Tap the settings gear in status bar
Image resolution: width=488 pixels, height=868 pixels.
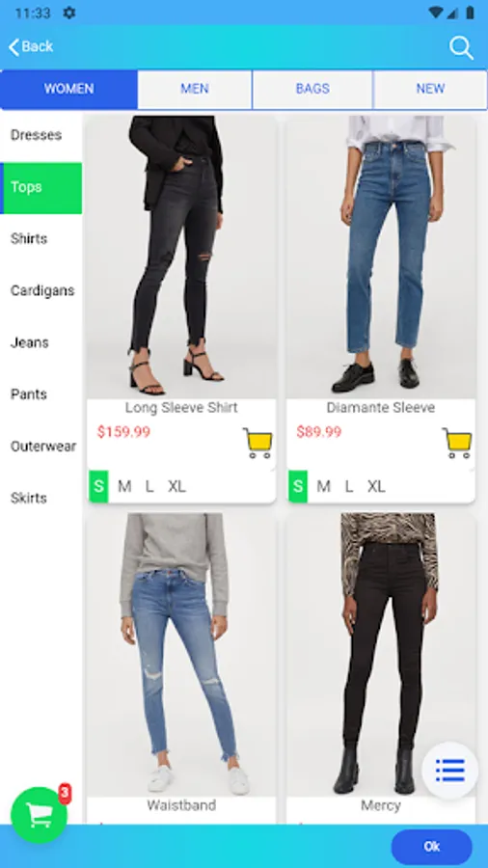tap(69, 13)
